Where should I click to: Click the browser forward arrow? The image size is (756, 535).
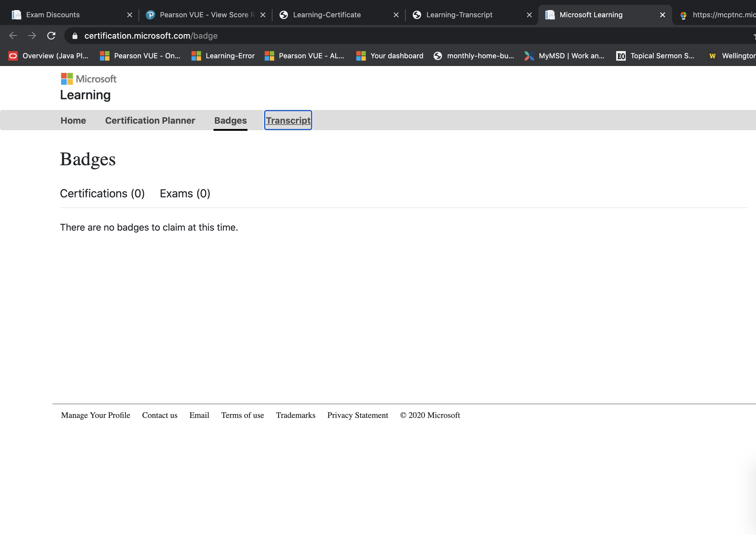coord(32,36)
